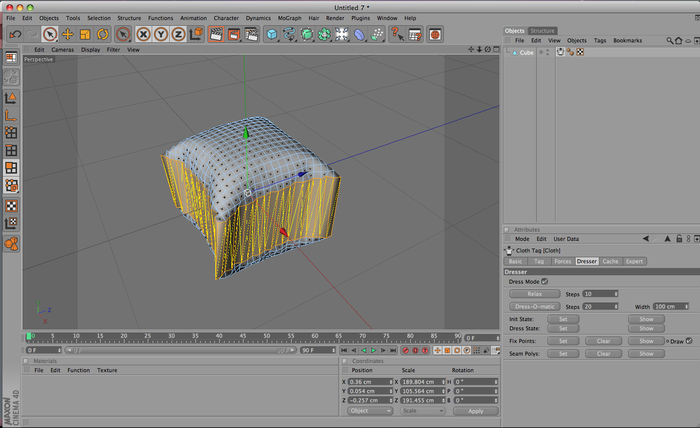Click frame 45 on the timeline ruler
This screenshot has height=428, width=700.
pos(243,336)
